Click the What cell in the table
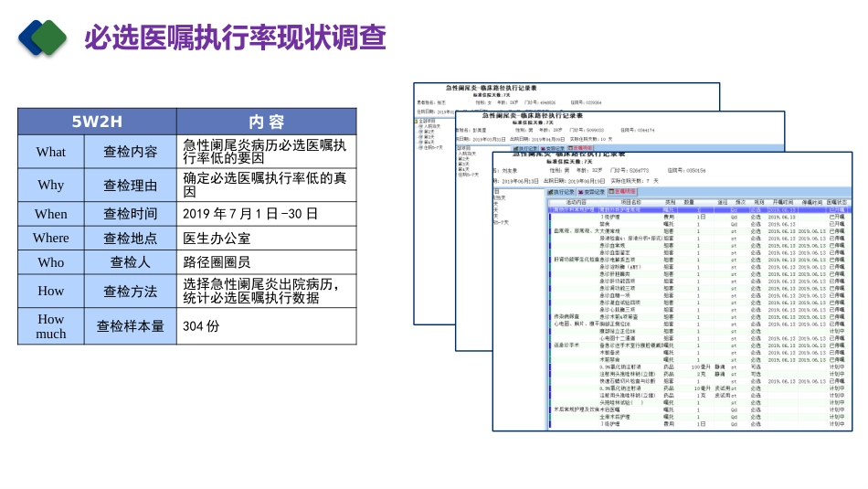Viewport: 868px width, 489px height. click(x=51, y=152)
